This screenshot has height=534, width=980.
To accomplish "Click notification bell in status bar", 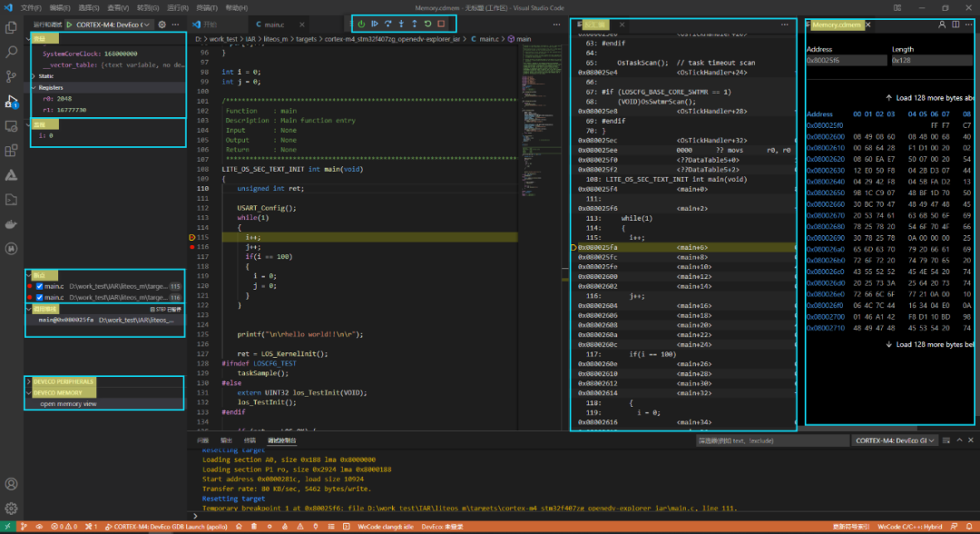I will (x=969, y=527).
